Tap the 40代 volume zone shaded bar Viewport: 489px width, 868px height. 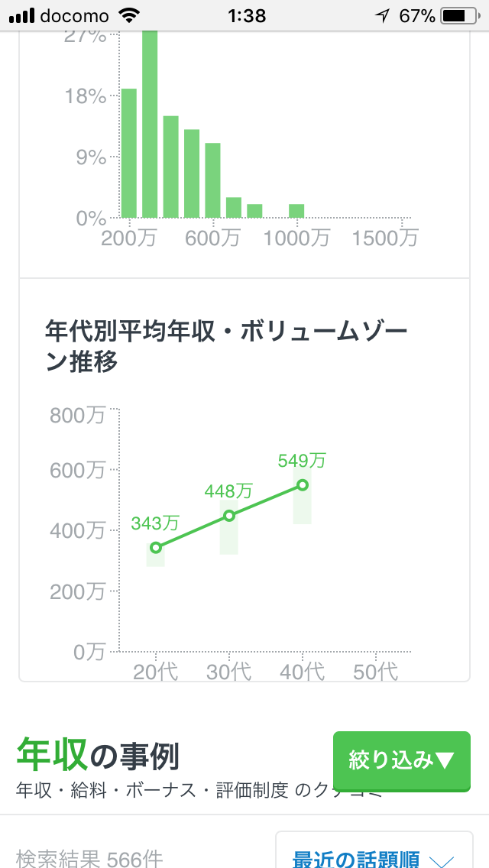click(303, 495)
